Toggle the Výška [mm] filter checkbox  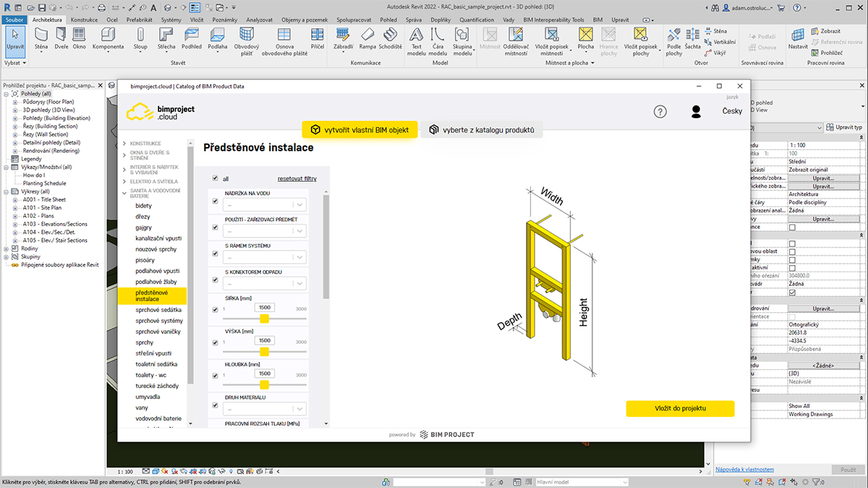pos(216,342)
